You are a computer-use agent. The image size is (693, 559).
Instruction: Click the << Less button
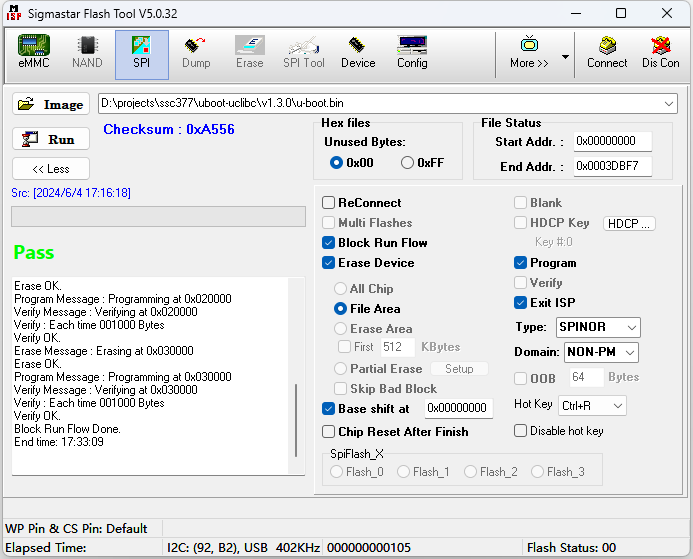pyautogui.click(x=51, y=169)
